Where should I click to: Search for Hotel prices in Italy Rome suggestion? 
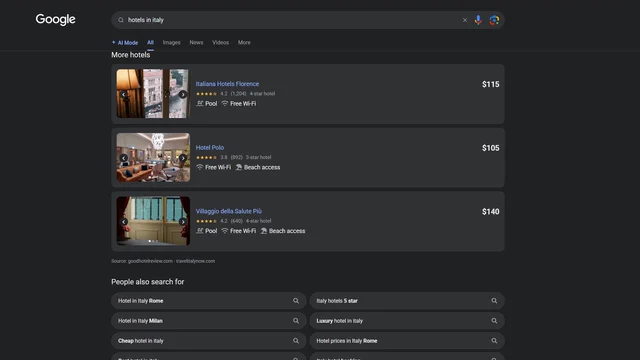[x=407, y=341]
